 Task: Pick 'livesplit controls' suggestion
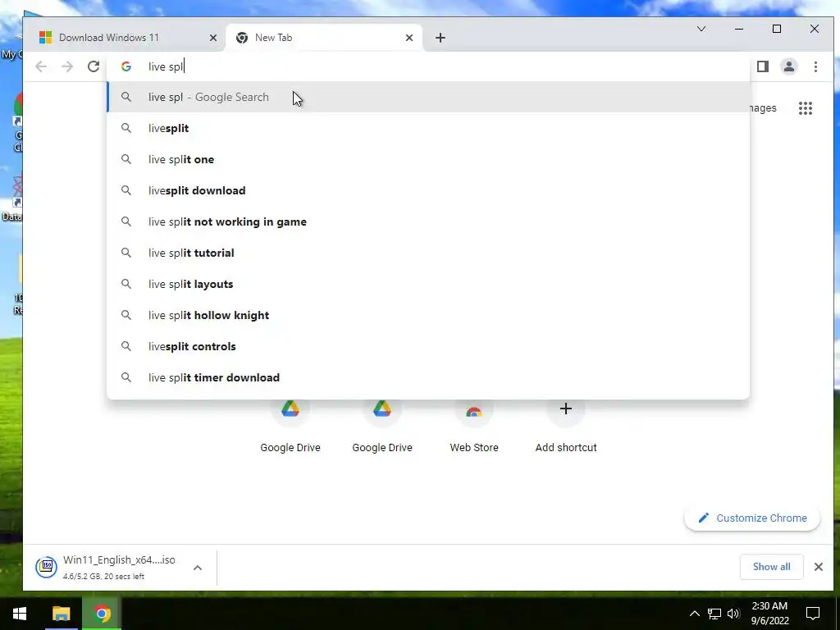(x=428, y=346)
